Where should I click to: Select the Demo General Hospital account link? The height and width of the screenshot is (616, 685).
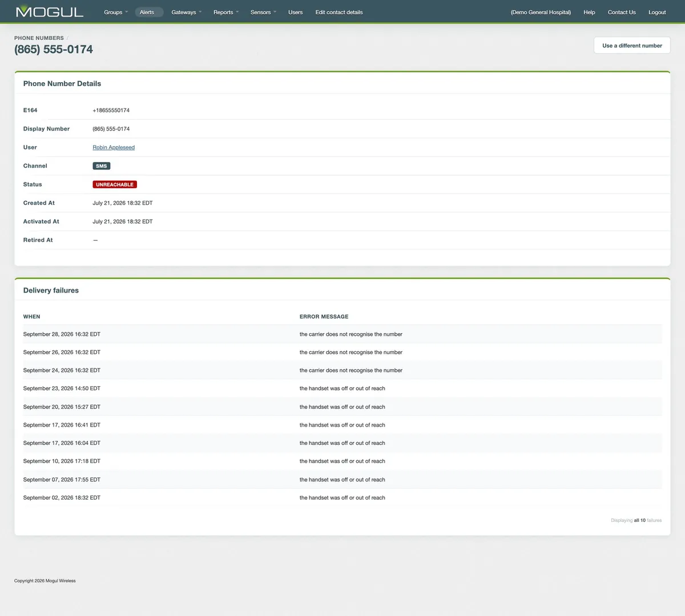(x=541, y=12)
